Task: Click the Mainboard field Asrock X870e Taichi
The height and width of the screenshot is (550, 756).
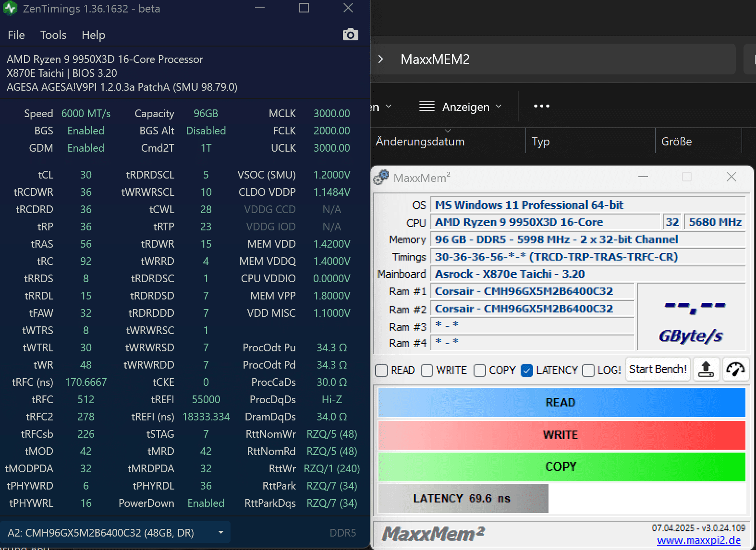Action: pyautogui.click(x=588, y=274)
